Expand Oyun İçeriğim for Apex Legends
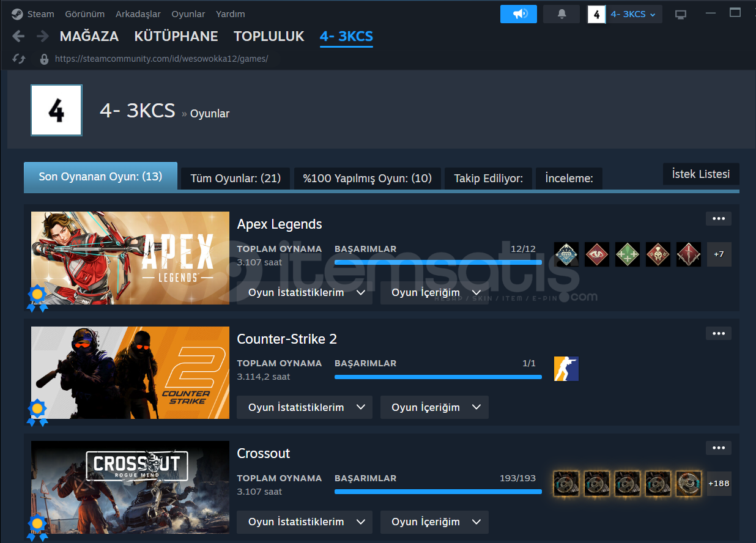Image resolution: width=756 pixels, height=543 pixels. tap(434, 293)
